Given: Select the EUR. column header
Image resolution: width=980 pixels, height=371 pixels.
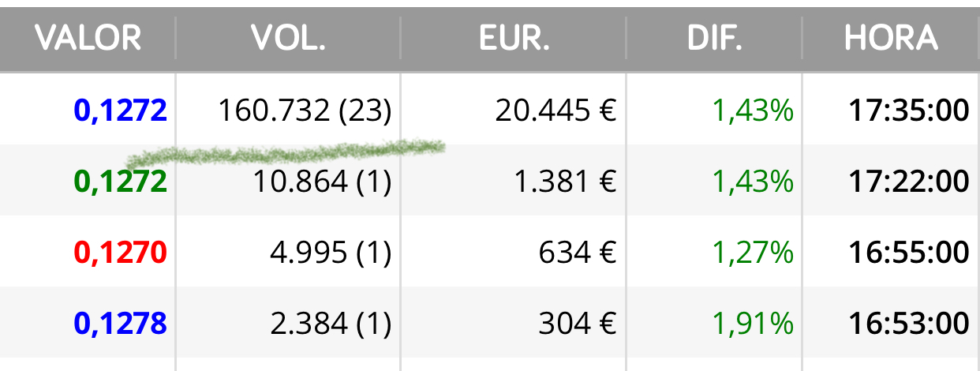Looking at the screenshot, I should click(x=514, y=38).
